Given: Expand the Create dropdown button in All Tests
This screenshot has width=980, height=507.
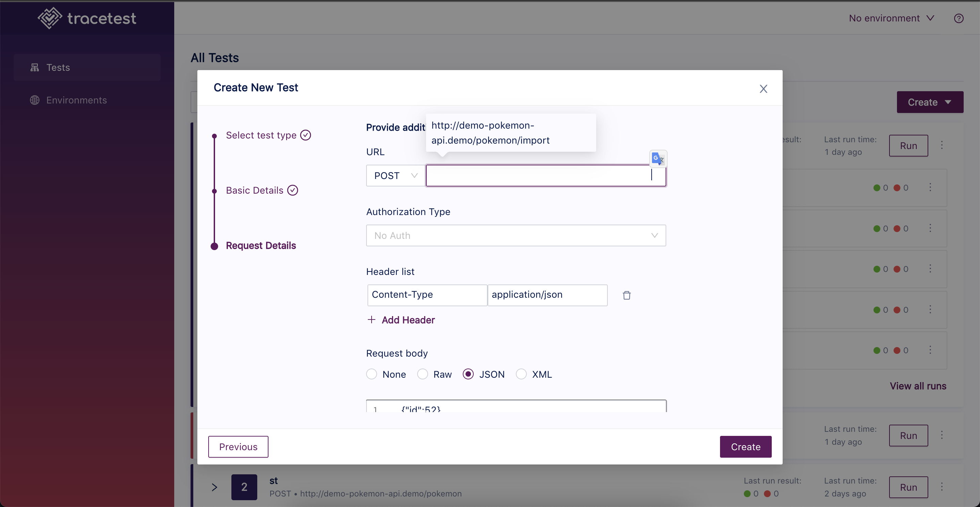Looking at the screenshot, I should click(930, 102).
